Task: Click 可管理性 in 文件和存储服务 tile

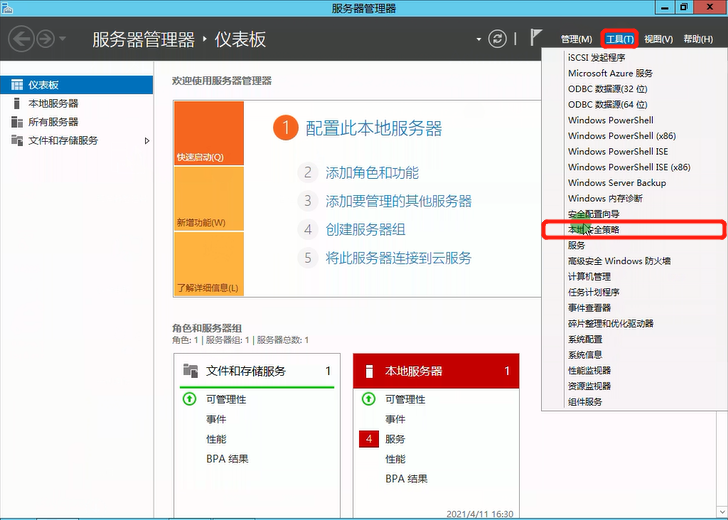Action: pos(226,399)
